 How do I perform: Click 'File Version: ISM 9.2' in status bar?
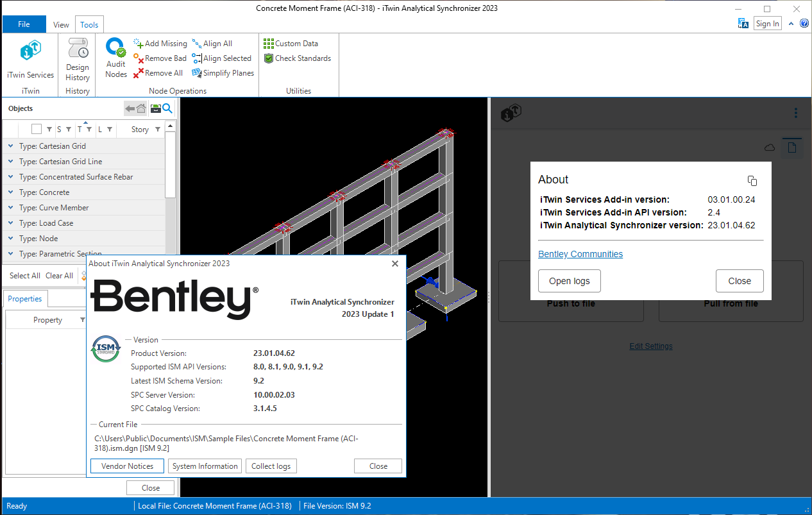tap(337, 506)
